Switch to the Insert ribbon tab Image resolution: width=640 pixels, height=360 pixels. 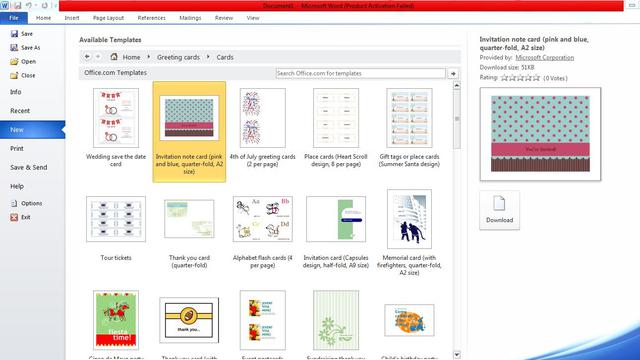(72, 18)
